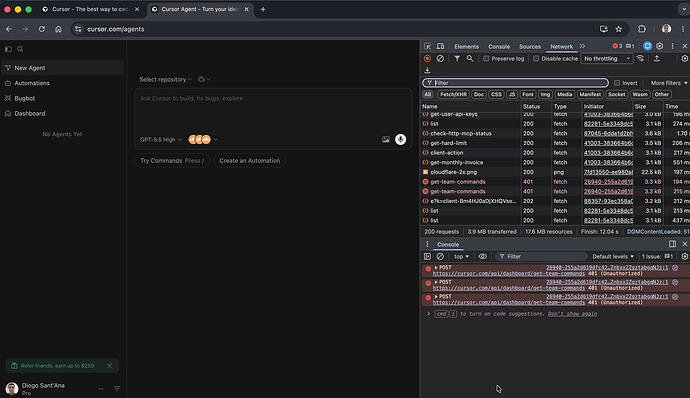Select the CSS filter chip
This screenshot has height=398, width=690.
[496, 94]
